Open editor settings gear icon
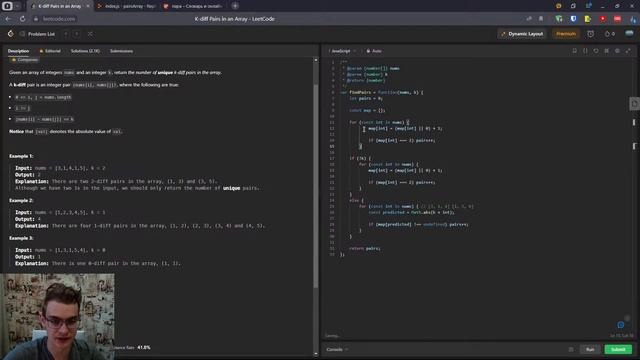Image resolution: width=640 pixels, height=360 pixels. [x=617, y=51]
